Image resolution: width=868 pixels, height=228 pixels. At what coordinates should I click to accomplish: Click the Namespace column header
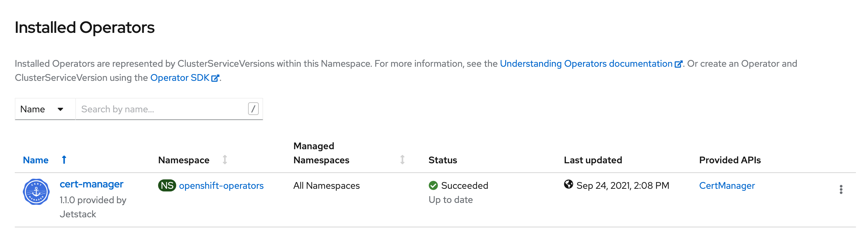point(184,160)
